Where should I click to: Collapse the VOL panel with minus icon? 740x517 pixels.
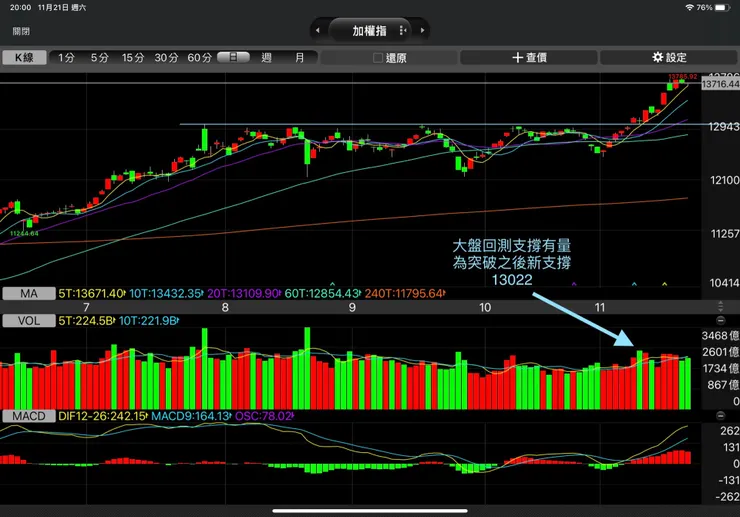click(x=720, y=321)
